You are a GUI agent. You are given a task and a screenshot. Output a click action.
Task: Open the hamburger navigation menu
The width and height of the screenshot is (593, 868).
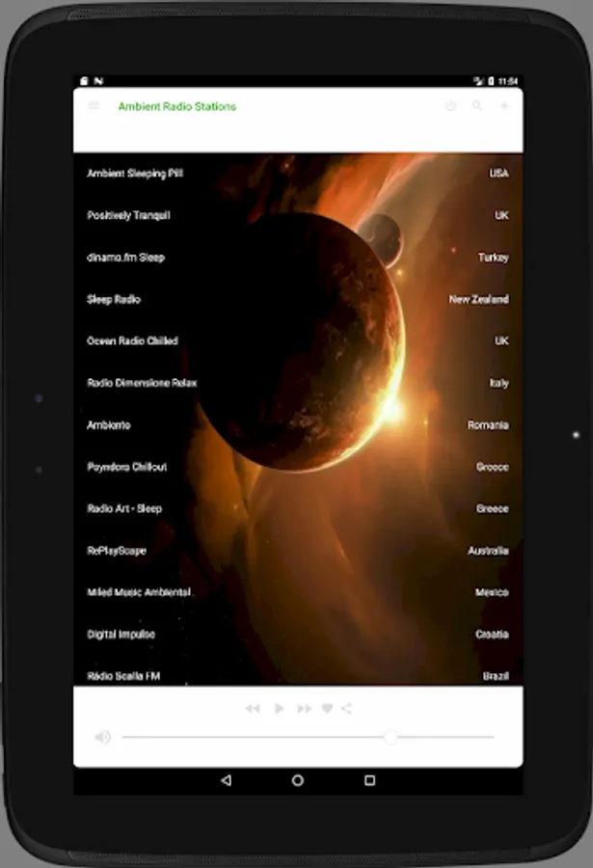(94, 105)
